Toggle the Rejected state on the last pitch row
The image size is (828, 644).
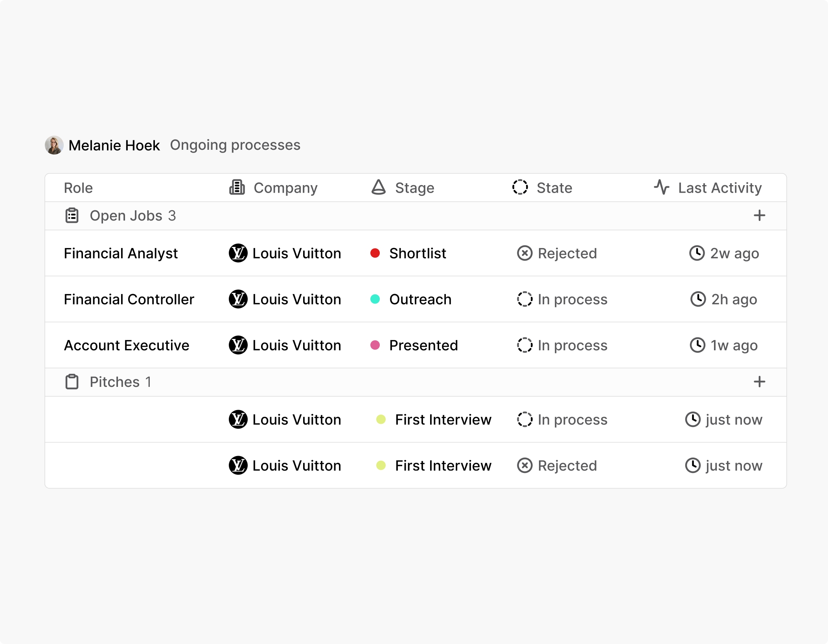(x=557, y=466)
